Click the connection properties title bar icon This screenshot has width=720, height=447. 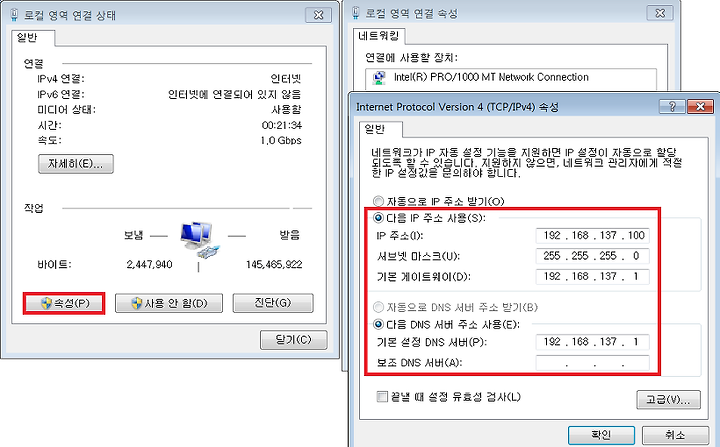point(355,13)
